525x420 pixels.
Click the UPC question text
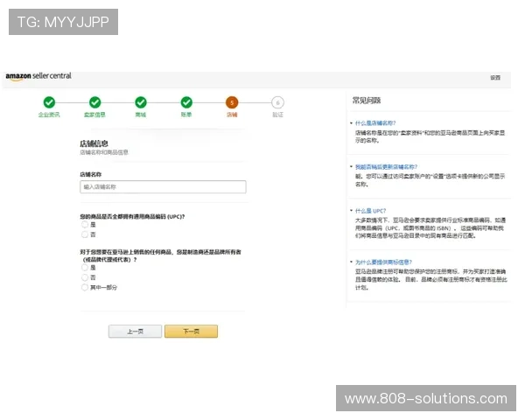pyautogui.click(x=132, y=217)
